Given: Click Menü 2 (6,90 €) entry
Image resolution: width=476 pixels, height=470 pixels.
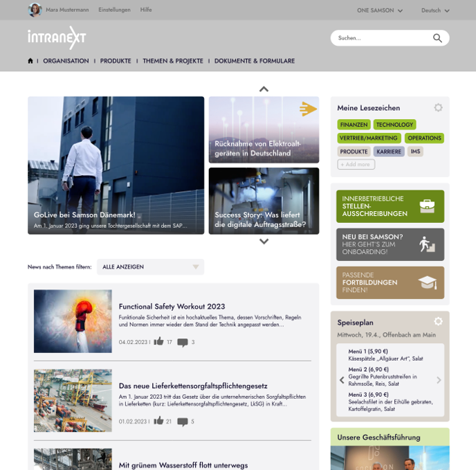Looking at the screenshot, I should click(383, 377).
